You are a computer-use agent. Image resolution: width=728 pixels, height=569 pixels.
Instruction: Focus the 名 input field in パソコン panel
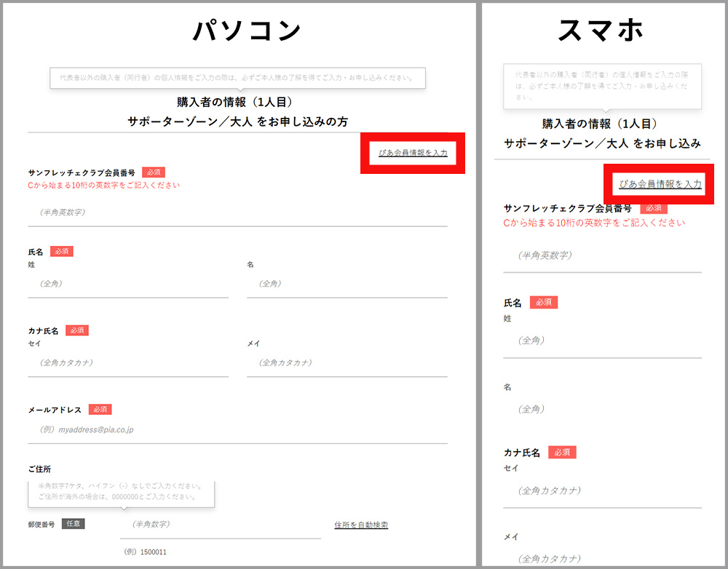(347, 284)
